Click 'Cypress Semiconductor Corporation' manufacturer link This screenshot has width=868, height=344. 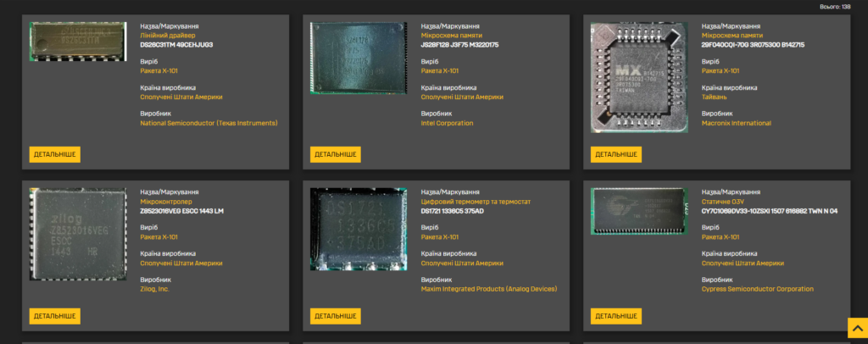point(757,289)
